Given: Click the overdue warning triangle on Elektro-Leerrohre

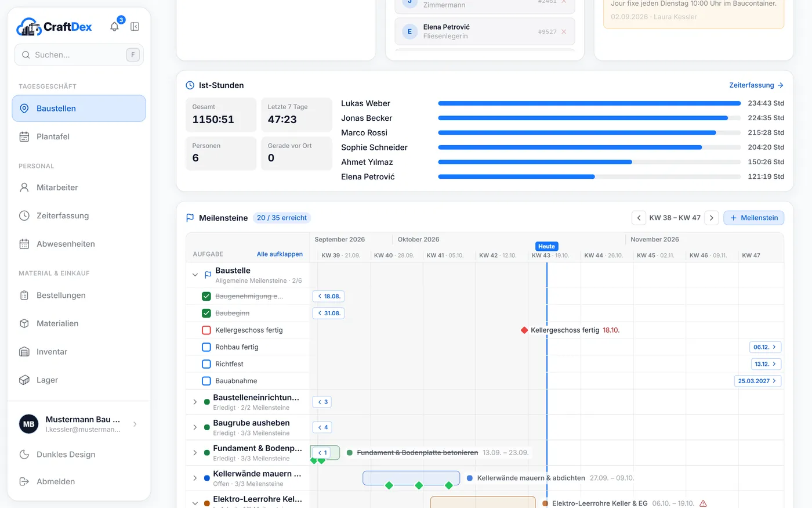Looking at the screenshot, I should click(703, 503).
